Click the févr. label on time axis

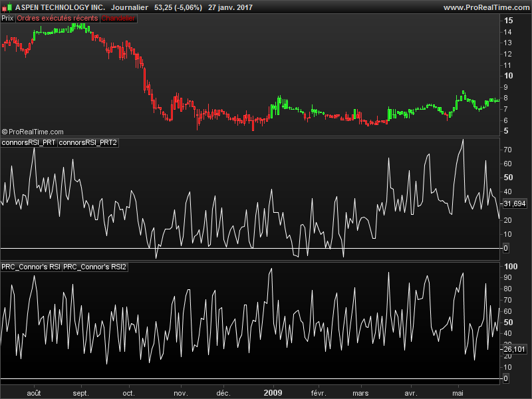(x=319, y=393)
